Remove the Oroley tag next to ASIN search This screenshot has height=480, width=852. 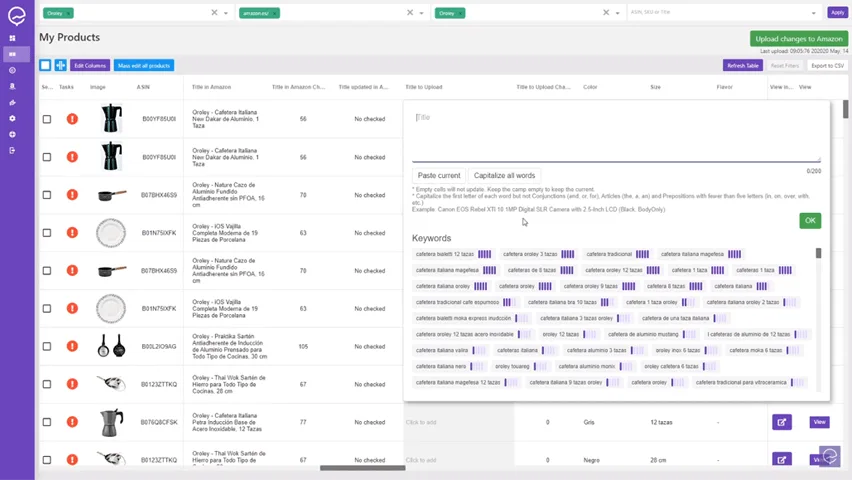click(x=460, y=13)
